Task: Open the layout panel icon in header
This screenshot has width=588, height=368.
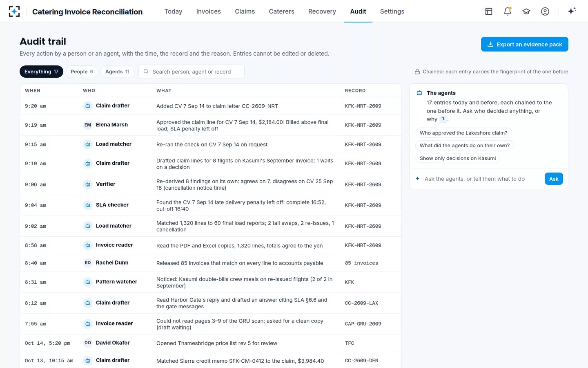Action: tap(489, 11)
